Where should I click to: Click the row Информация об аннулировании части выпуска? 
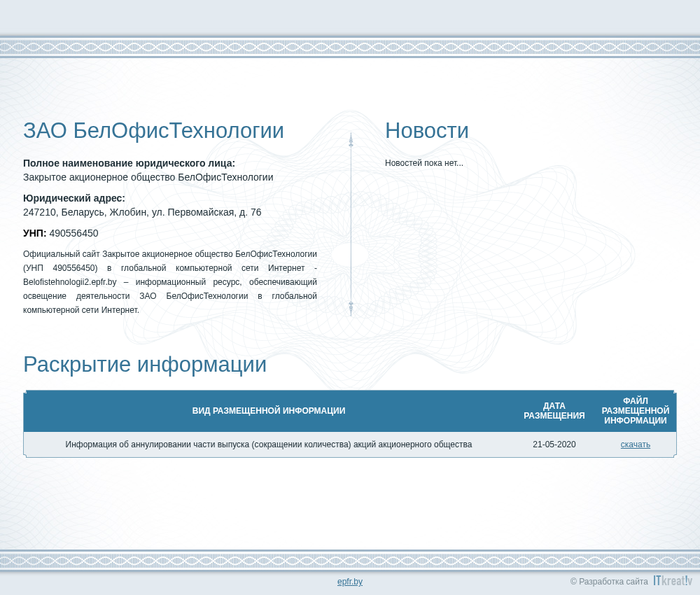pyautogui.click(x=350, y=444)
